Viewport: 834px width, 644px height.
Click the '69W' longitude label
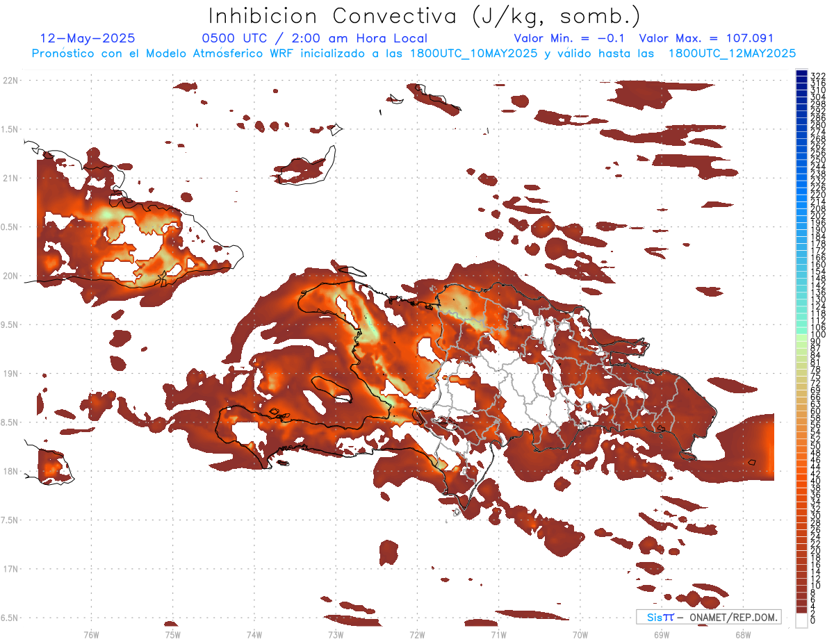(x=661, y=634)
